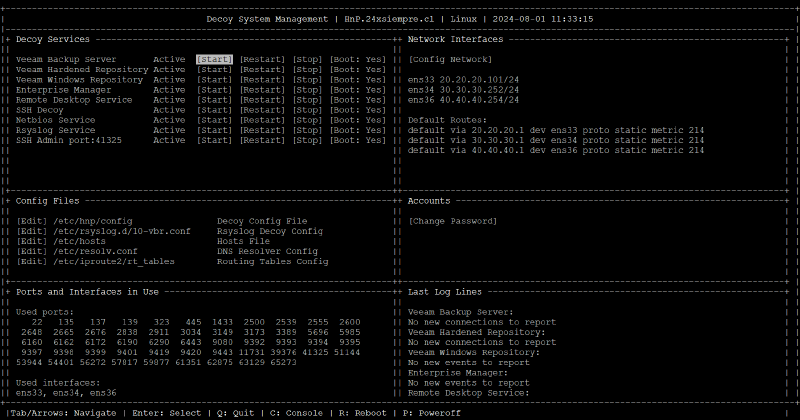Viewport: 800px width, 420px height.
Task: Toggle Boot option for Rsyslog Service
Action: [358, 130]
